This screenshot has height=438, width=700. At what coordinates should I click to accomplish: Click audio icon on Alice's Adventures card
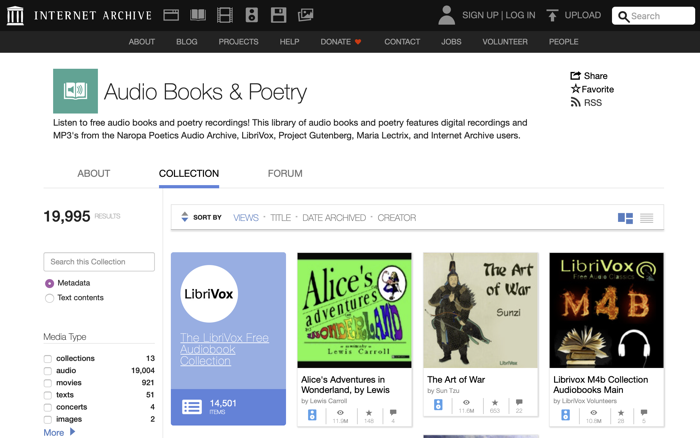[x=312, y=415]
